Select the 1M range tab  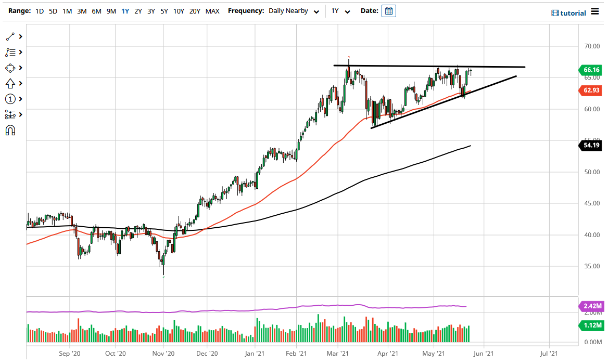[x=67, y=11]
